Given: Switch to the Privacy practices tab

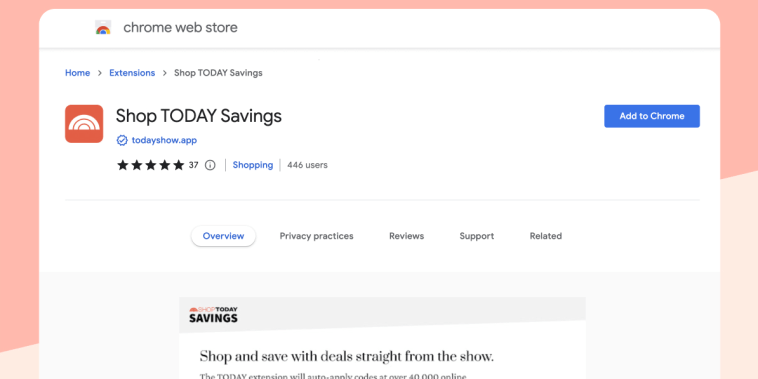Looking at the screenshot, I should [317, 236].
